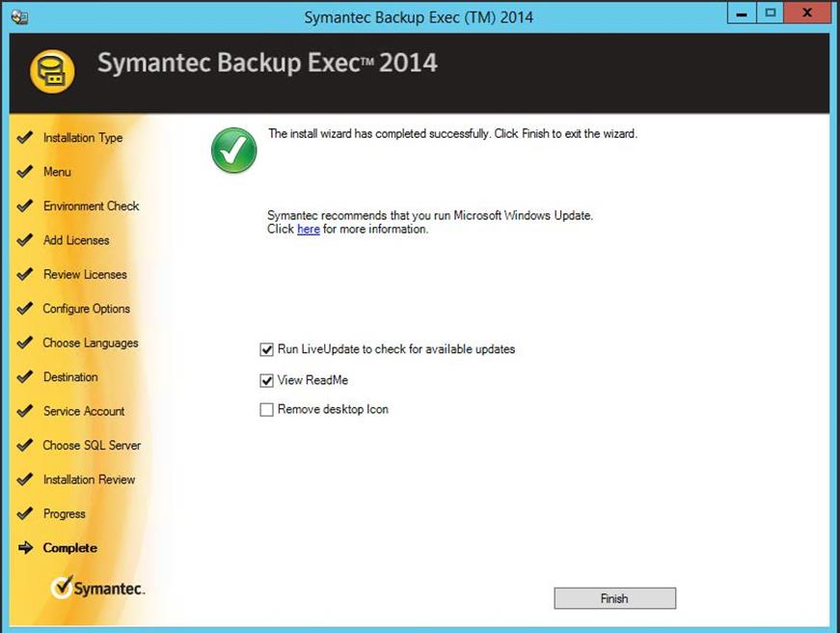The width and height of the screenshot is (840, 633).
Task: Select the Review Licenses step
Action: (85, 274)
